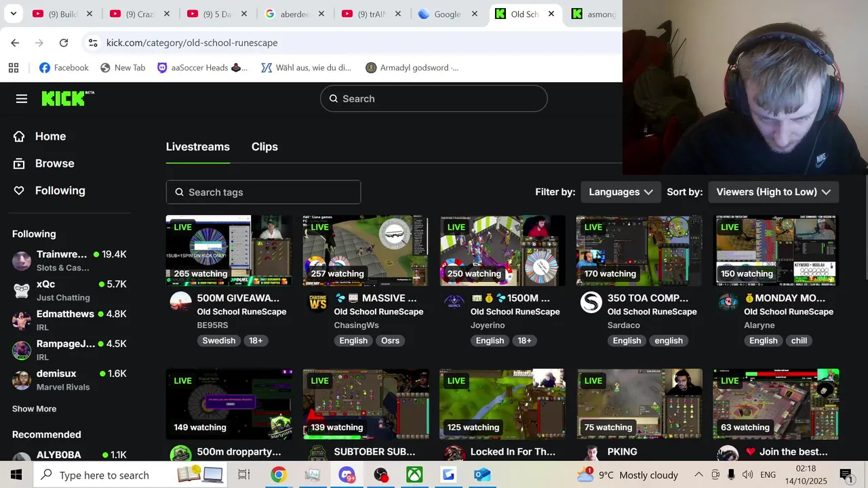The height and width of the screenshot is (488, 868).
Task: Open RampageJ channel avatar in sidebar
Action: [22, 350]
